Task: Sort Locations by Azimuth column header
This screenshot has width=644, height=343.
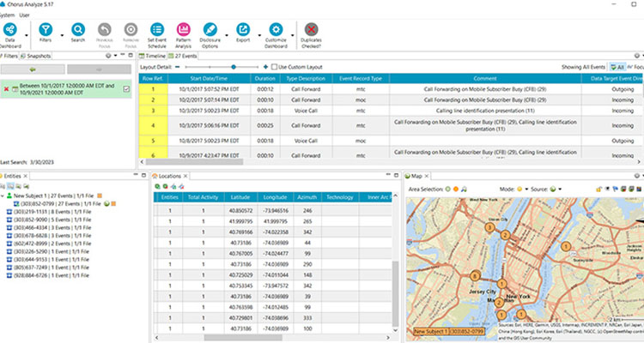Action: [x=307, y=197]
